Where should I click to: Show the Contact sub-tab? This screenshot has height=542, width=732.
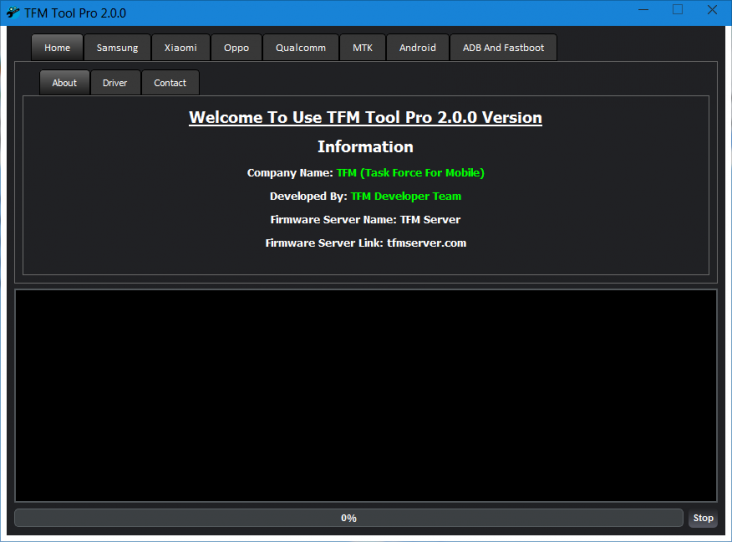170,83
